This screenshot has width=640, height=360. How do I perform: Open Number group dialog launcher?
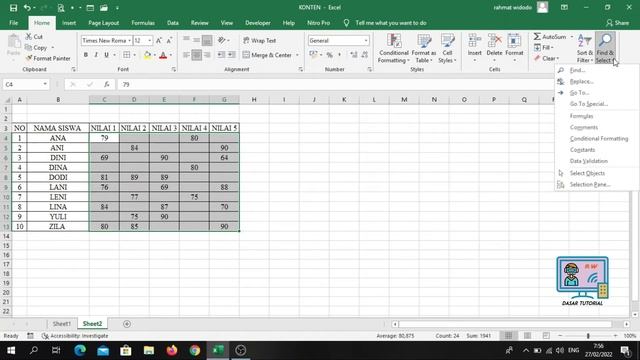pos(369,69)
